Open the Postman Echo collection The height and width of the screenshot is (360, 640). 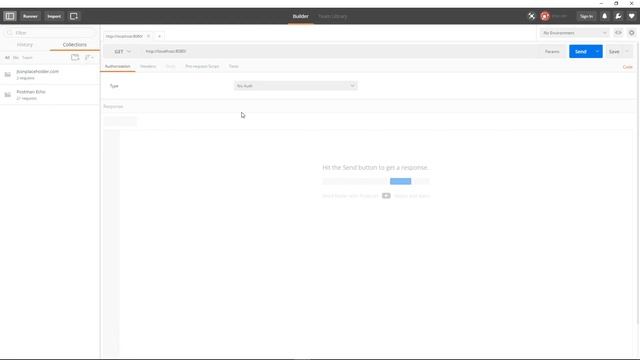(50, 95)
